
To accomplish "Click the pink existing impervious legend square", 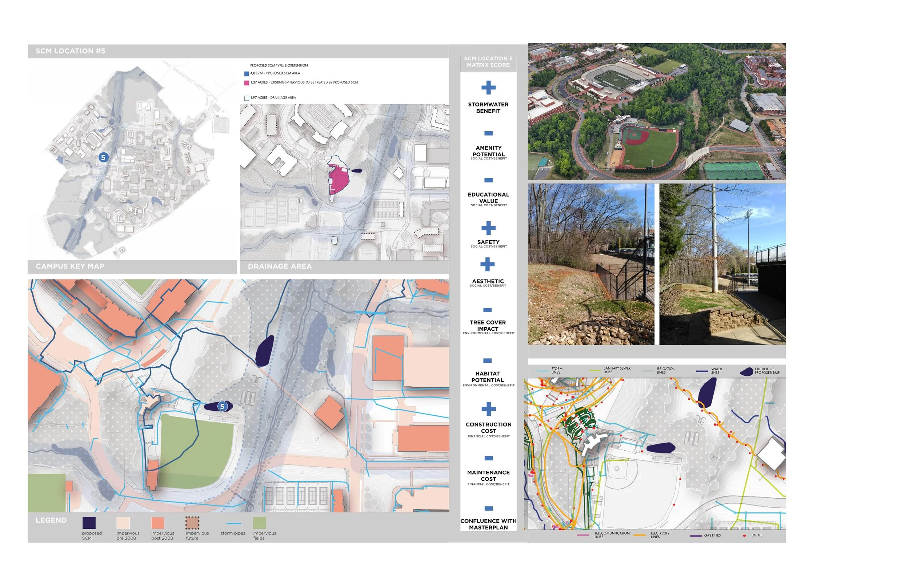I will click(x=247, y=83).
